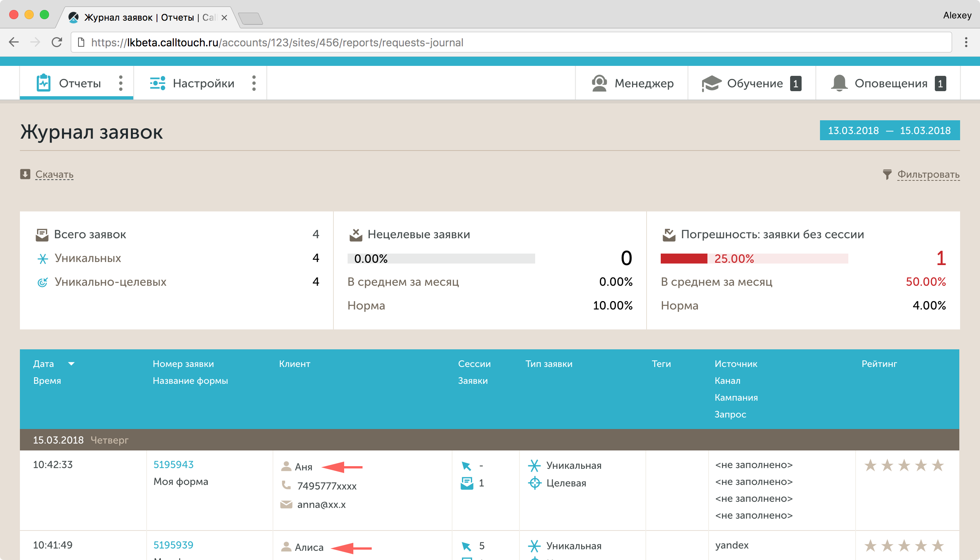
Task: Click the Целевая crosshair icon in row 5195943
Action: coord(534,483)
